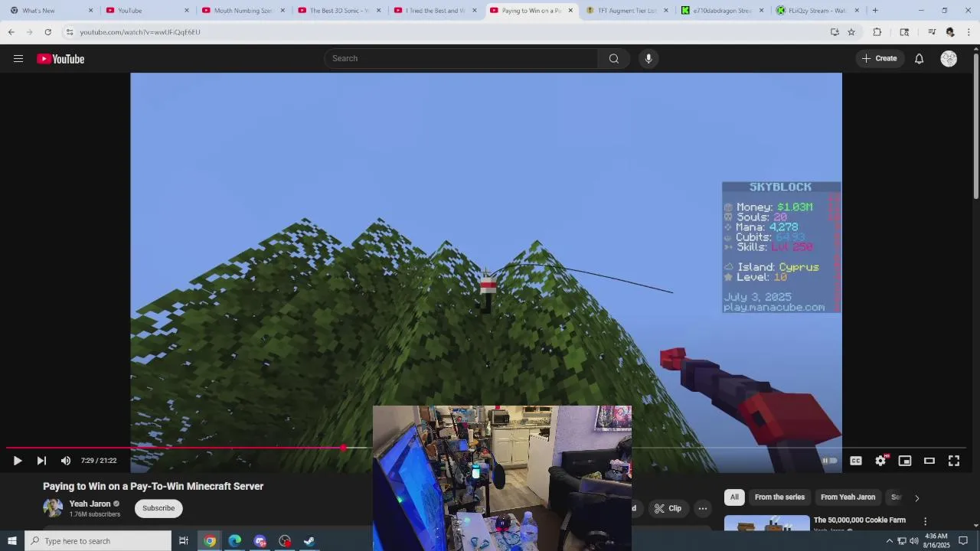Open the Cookie Farm video thumbnail
Screen dimensions: 980x551
click(x=766, y=523)
